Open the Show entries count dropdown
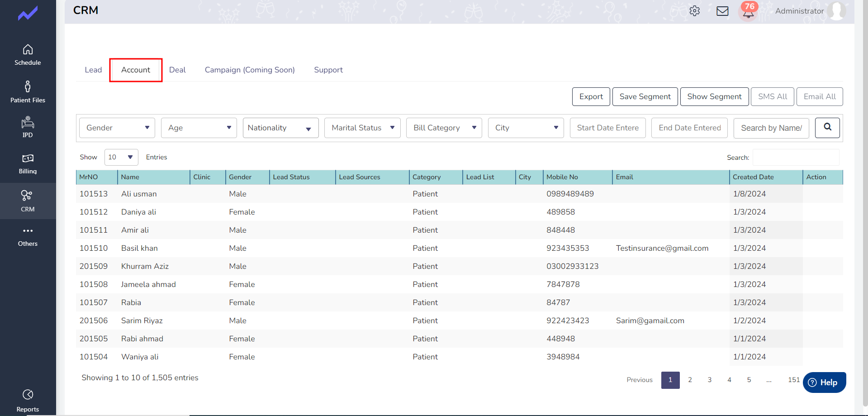Image resolution: width=868 pixels, height=416 pixels. [121, 157]
